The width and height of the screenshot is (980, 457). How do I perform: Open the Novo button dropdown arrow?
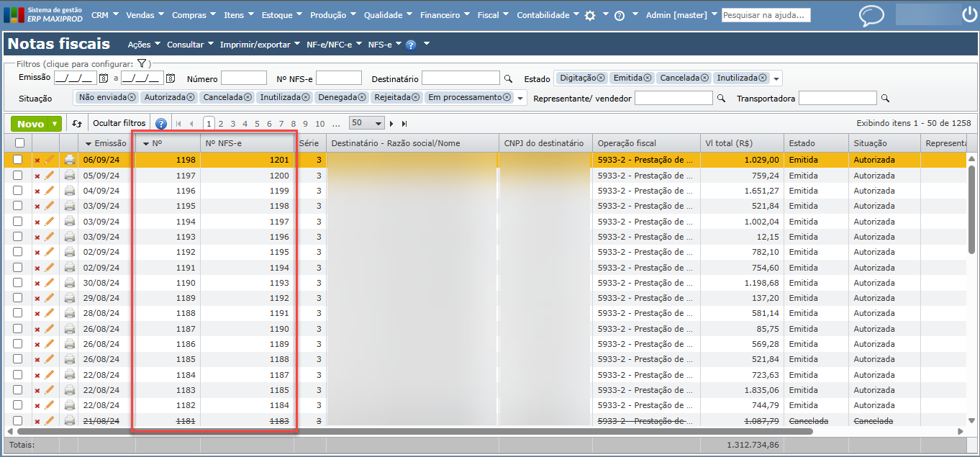[x=55, y=124]
